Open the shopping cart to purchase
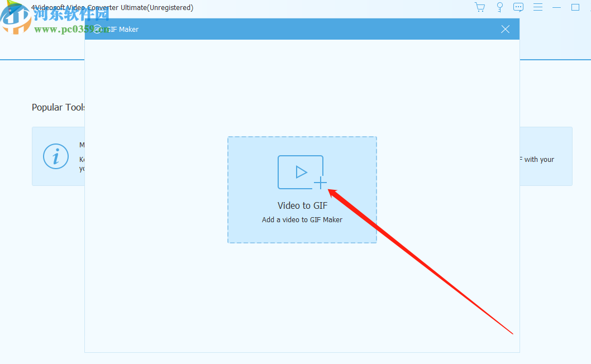The image size is (591, 364). point(479,7)
